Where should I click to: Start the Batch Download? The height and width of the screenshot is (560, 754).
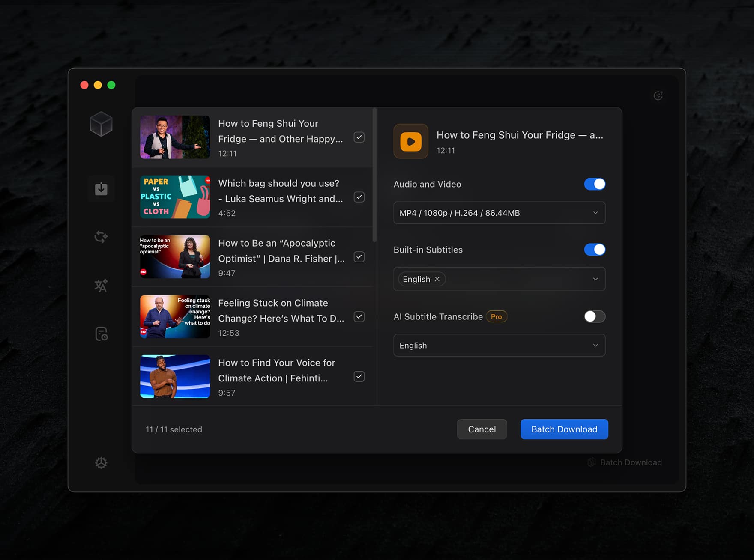click(x=564, y=429)
